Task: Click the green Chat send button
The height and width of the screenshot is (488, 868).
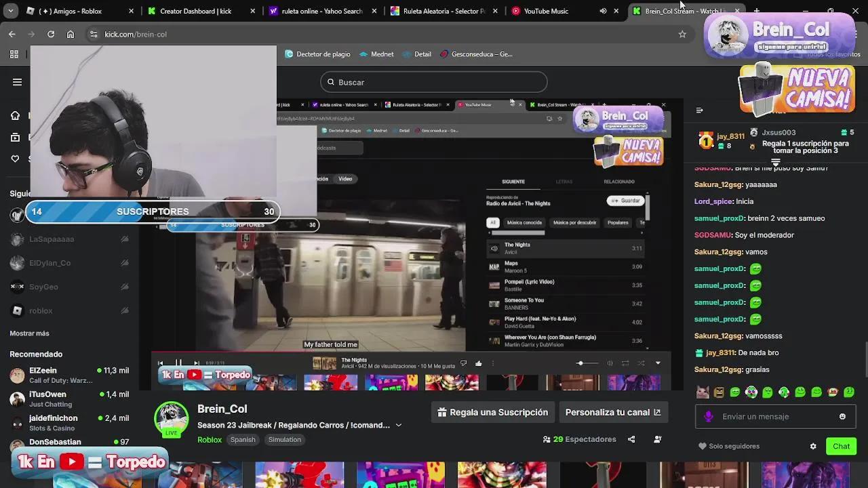Action: coord(842,446)
